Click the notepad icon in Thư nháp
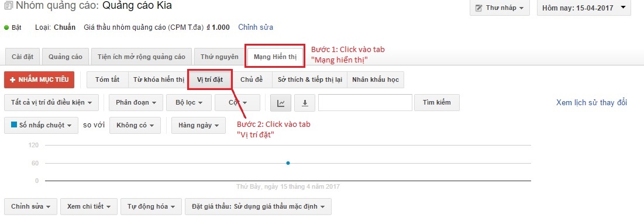The height and width of the screenshot is (218, 644). 478,8
